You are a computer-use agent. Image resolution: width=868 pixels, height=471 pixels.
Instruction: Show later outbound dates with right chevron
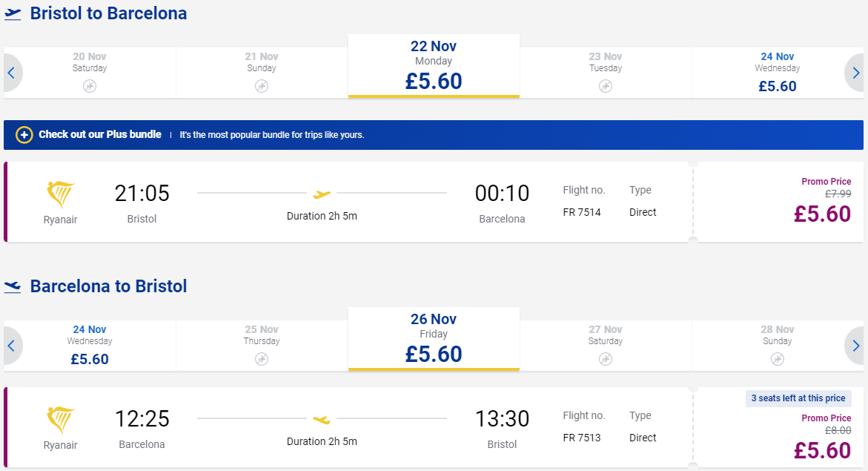pyautogui.click(x=855, y=73)
